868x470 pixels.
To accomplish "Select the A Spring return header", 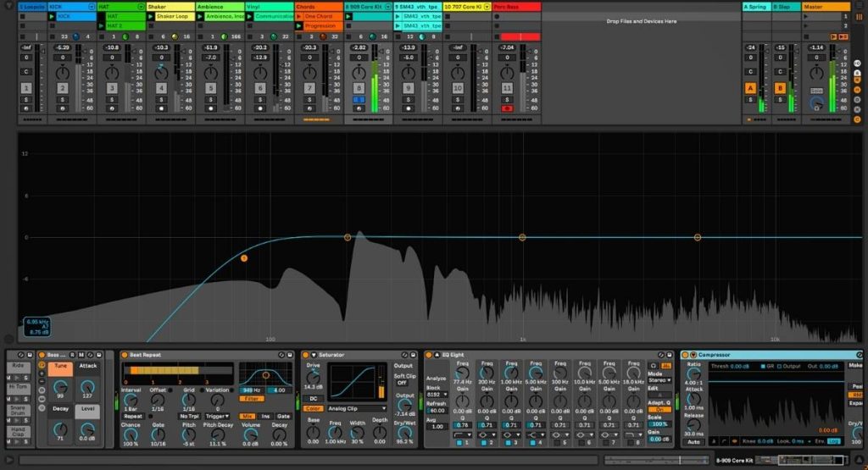I will click(757, 7).
